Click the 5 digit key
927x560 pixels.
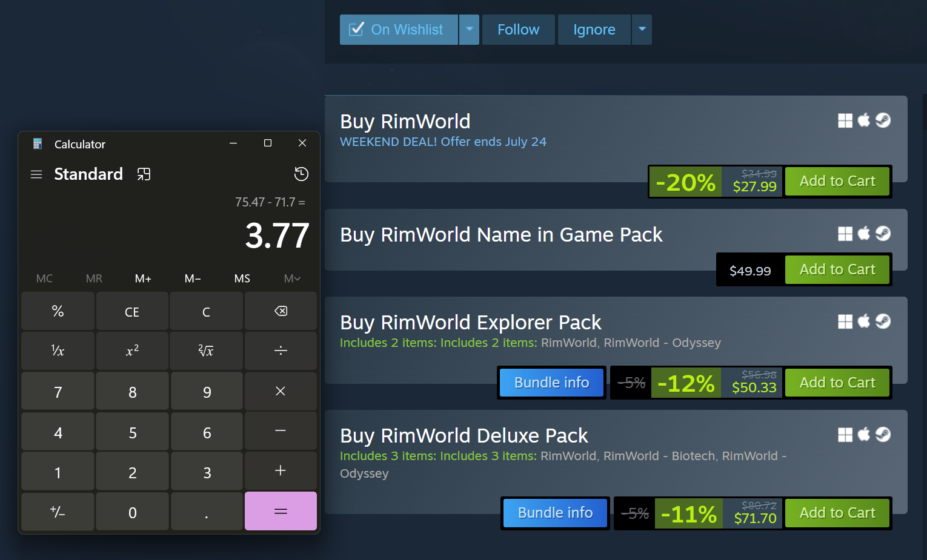[132, 431]
